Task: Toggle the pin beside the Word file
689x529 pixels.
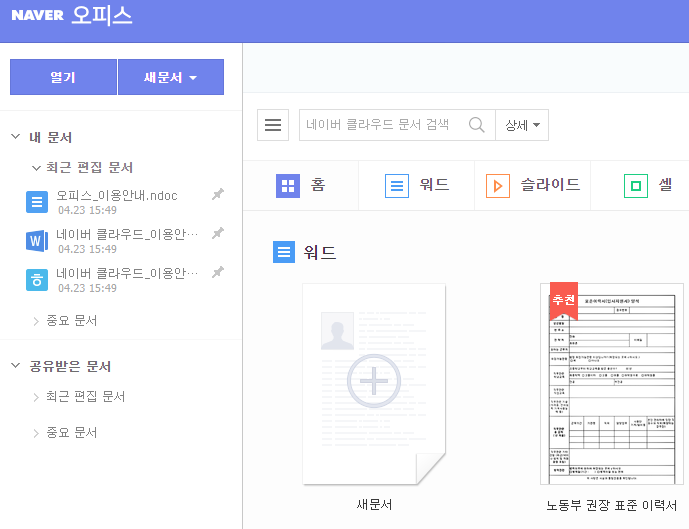Action: click(218, 233)
